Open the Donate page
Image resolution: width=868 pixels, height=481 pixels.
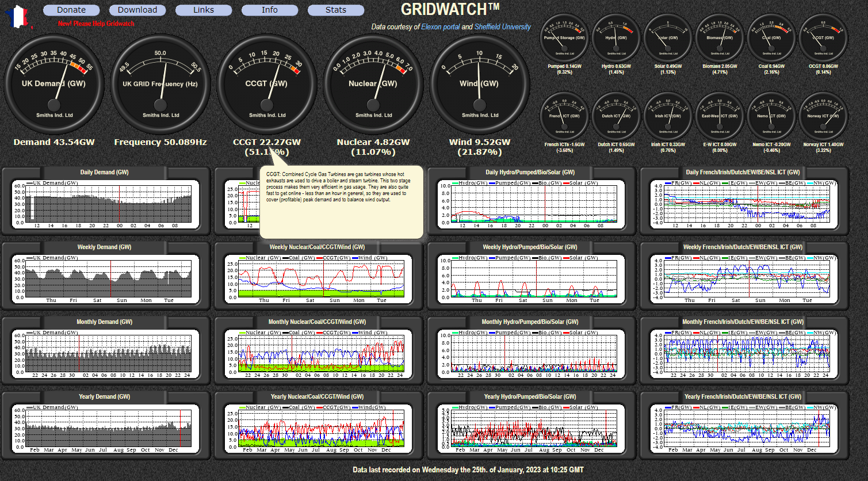point(71,10)
